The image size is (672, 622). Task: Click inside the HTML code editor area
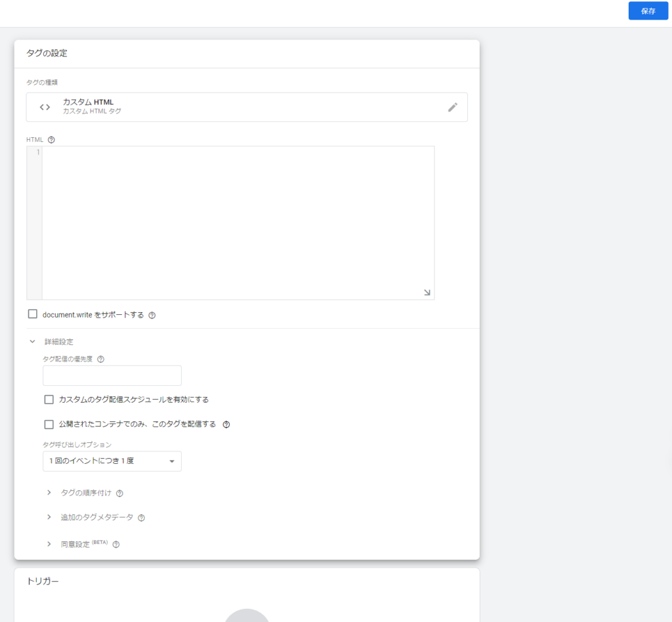[x=238, y=223]
